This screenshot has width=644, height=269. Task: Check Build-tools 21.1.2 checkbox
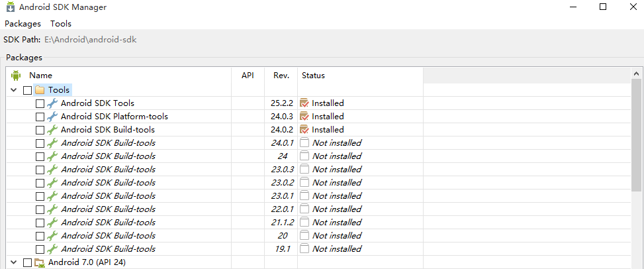click(x=40, y=223)
